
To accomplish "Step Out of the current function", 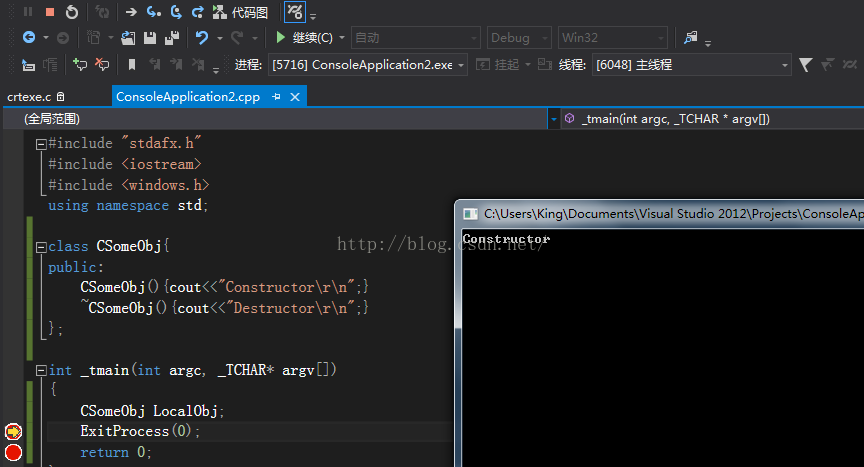I will pos(198,12).
